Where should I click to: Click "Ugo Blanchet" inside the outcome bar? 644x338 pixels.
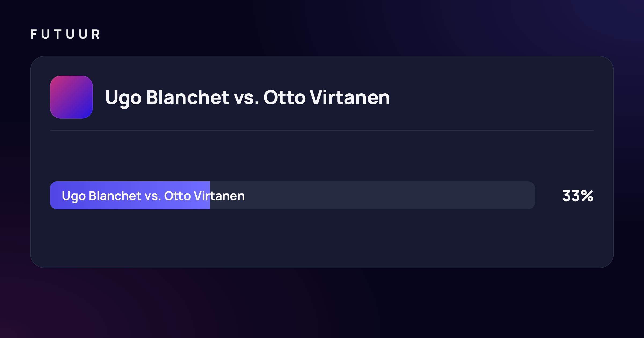(102, 196)
